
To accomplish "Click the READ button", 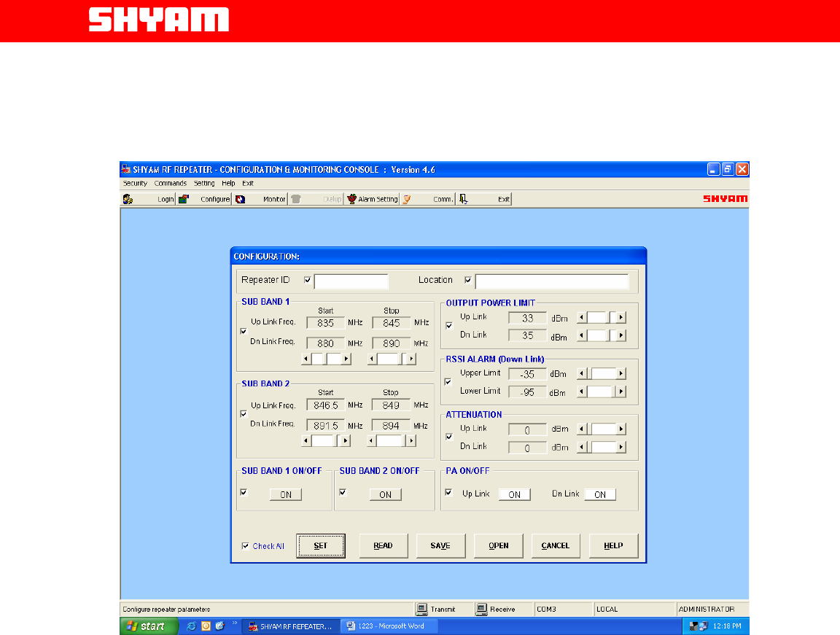I will (383, 545).
